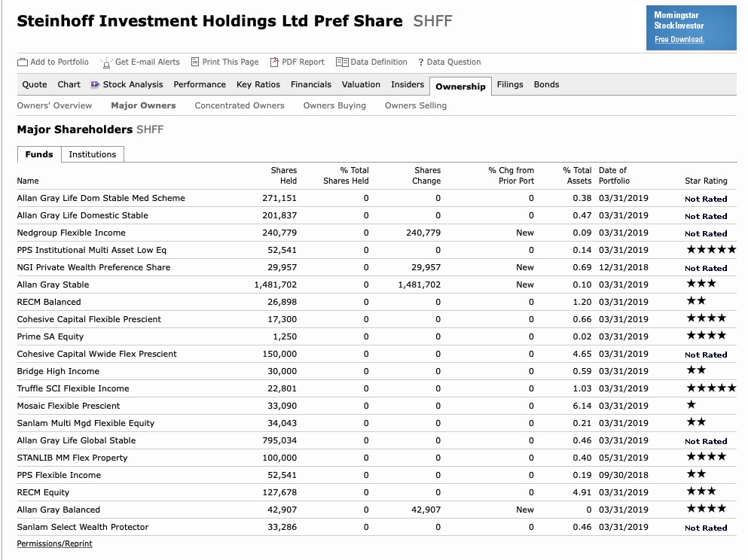
Task: Click the Print This Page printer icon
Action: 194,62
